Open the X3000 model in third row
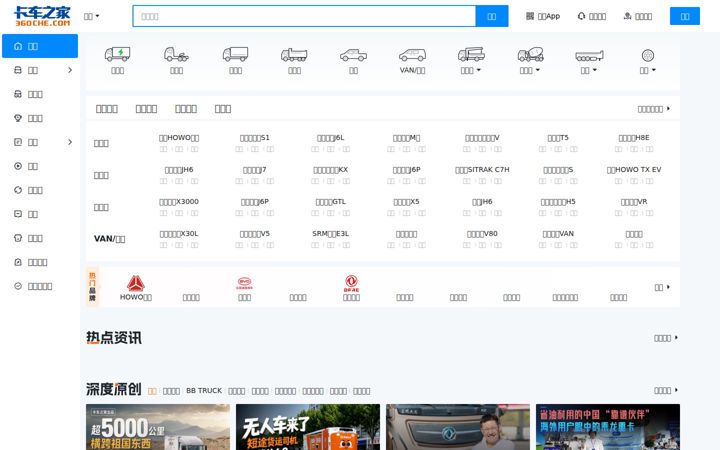 [x=179, y=202]
